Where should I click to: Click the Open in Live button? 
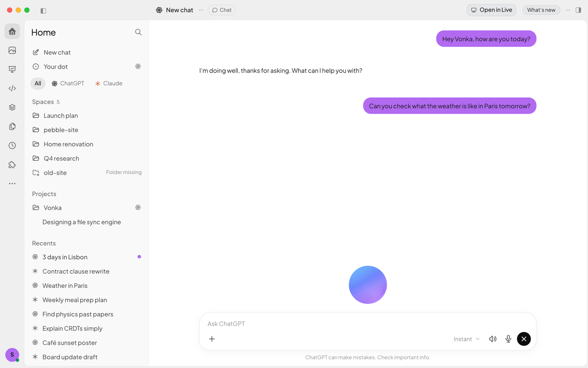[492, 10]
